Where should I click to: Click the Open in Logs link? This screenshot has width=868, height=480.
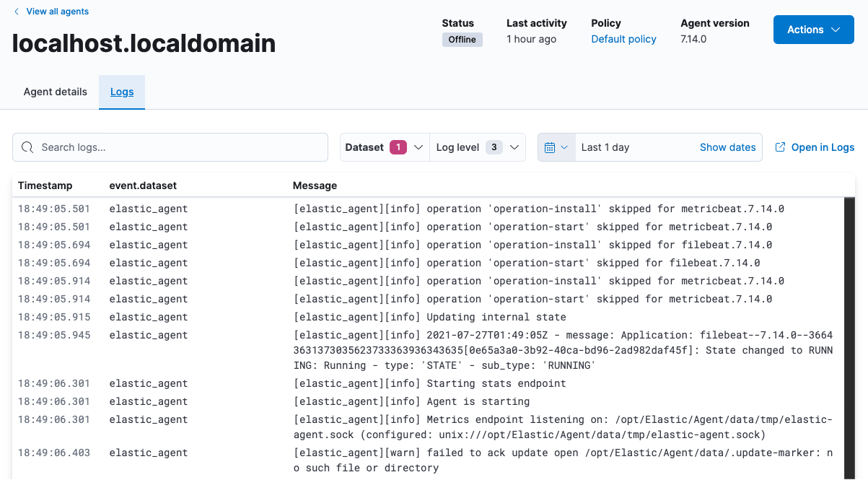822,147
